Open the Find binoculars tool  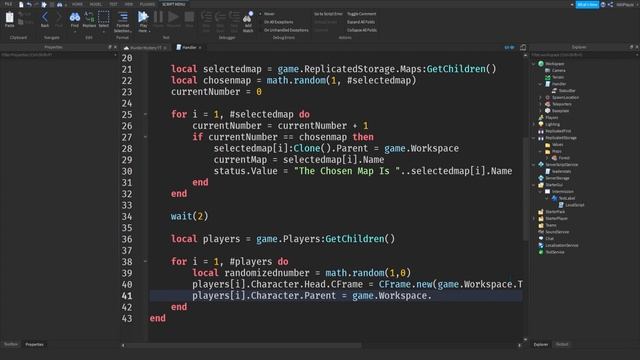click(75, 17)
